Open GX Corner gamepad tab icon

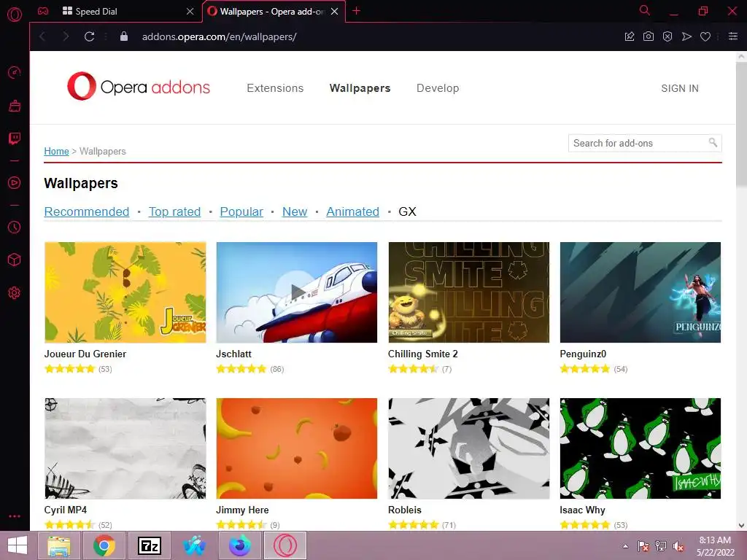[x=43, y=11]
